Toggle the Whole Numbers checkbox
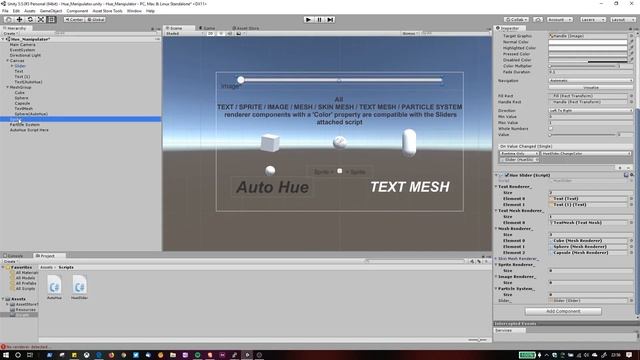The width and height of the screenshot is (640, 360). coord(551,129)
